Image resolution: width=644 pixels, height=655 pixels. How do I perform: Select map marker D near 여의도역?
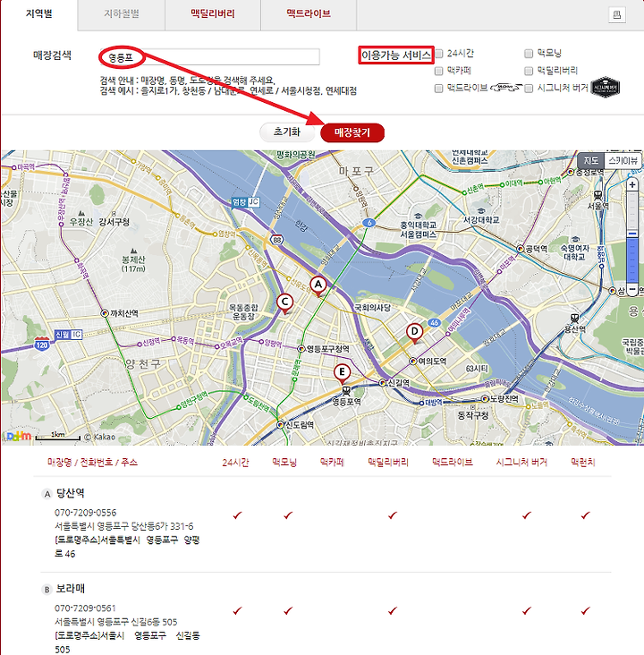point(414,334)
